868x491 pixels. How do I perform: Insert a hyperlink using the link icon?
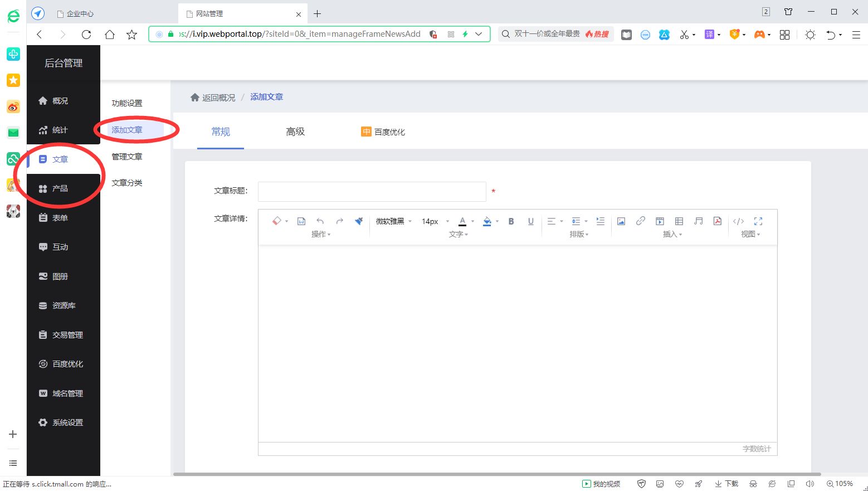coord(640,221)
